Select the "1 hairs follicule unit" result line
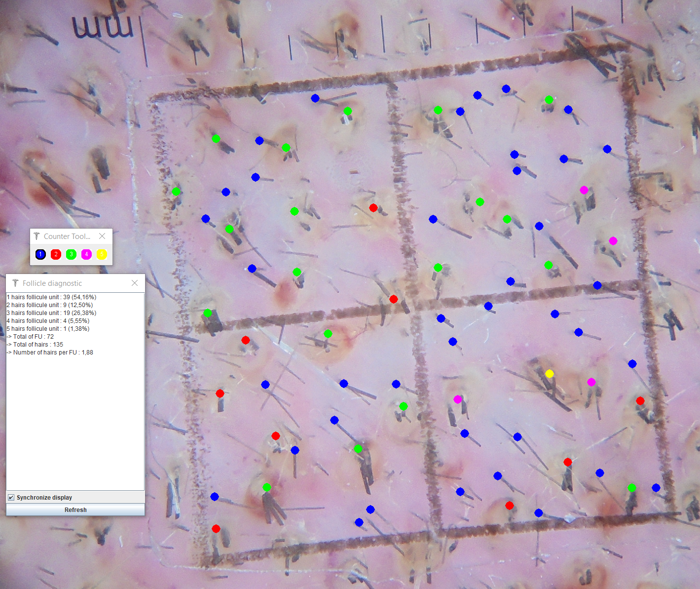700x589 pixels. [x=51, y=297]
